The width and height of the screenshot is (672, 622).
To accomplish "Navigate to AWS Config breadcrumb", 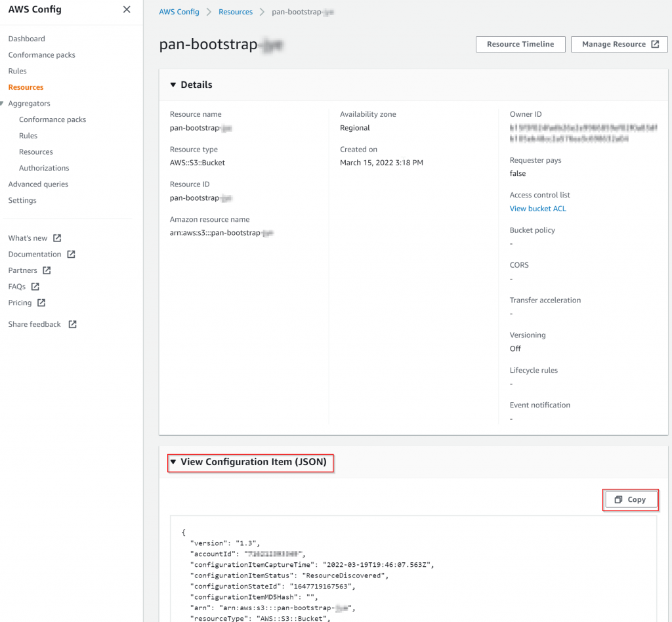I will point(179,12).
